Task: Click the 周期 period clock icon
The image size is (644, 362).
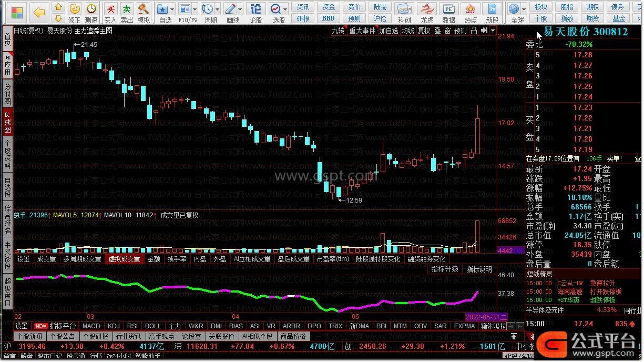Action: [208, 8]
